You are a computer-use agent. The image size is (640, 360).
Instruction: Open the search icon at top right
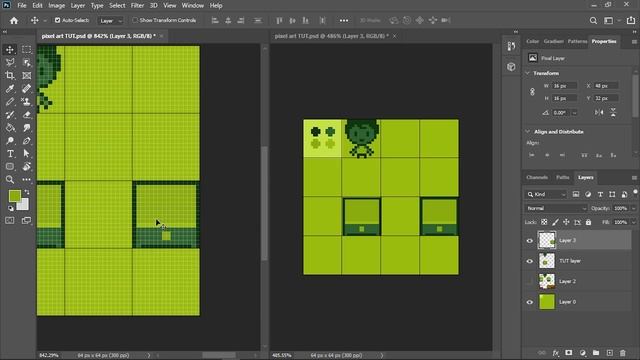pyautogui.click(x=593, y=20)
